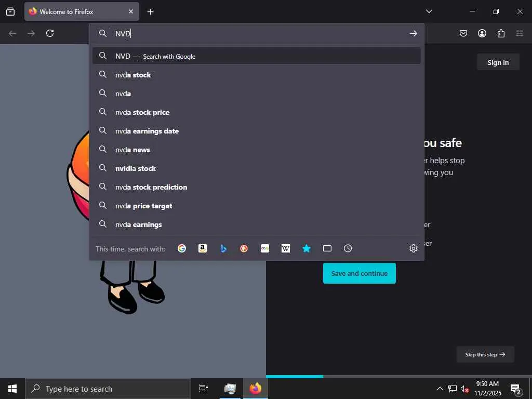Choose the 'nvda stock prediction' suggestion
This screenshot has height=399, width=532.
(x=257, y=187)
